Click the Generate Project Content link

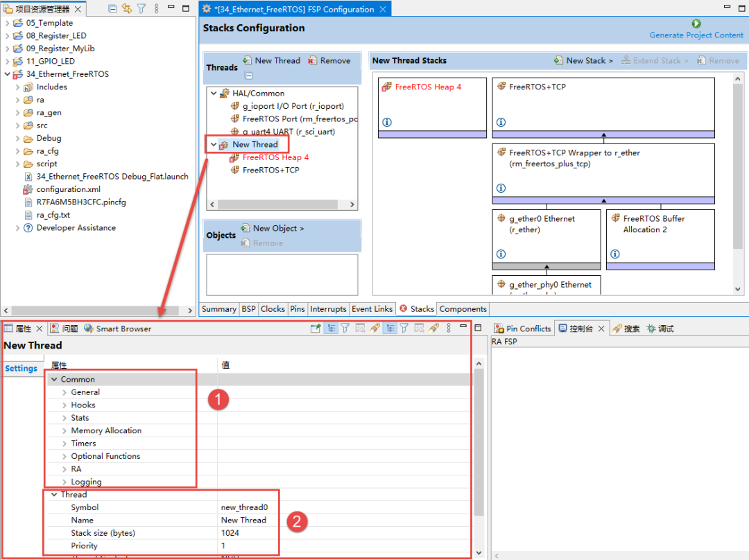coord(696,35)
